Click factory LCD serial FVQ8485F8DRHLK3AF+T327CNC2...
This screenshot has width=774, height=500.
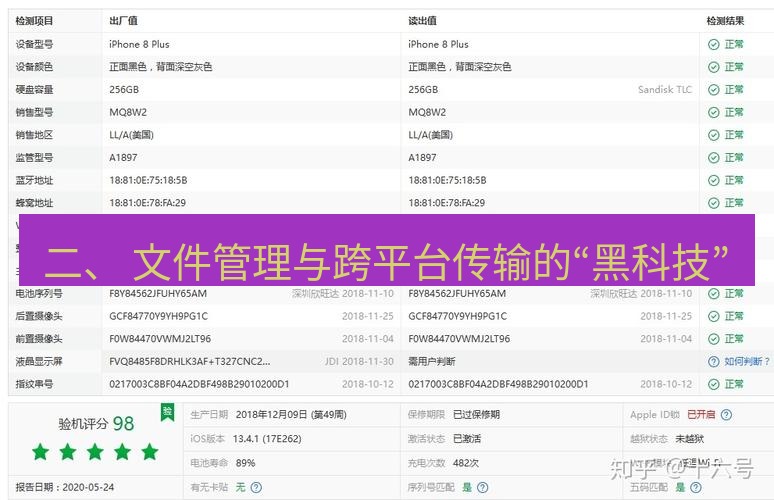tap(190, 362)
